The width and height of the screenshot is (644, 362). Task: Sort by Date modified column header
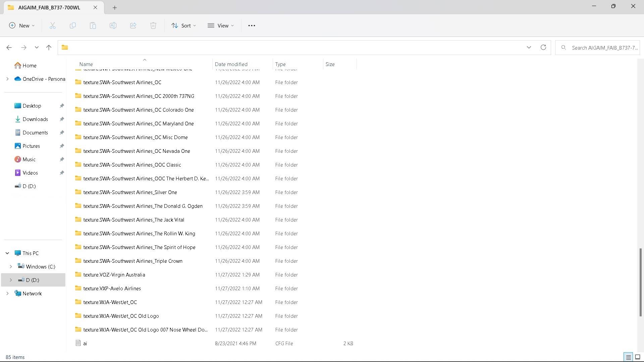pyautogui.click(x=231, y=64)
